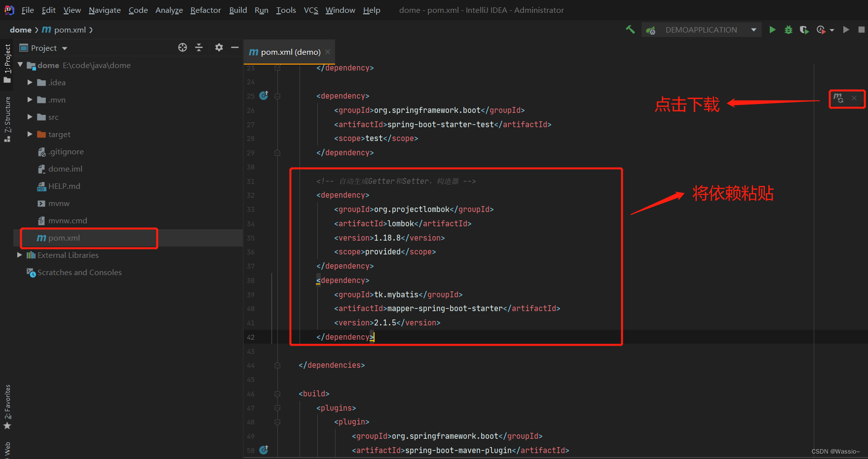Hide the Project tool window
This screenshot has width=868, height=459.
[x=235, y=47]
